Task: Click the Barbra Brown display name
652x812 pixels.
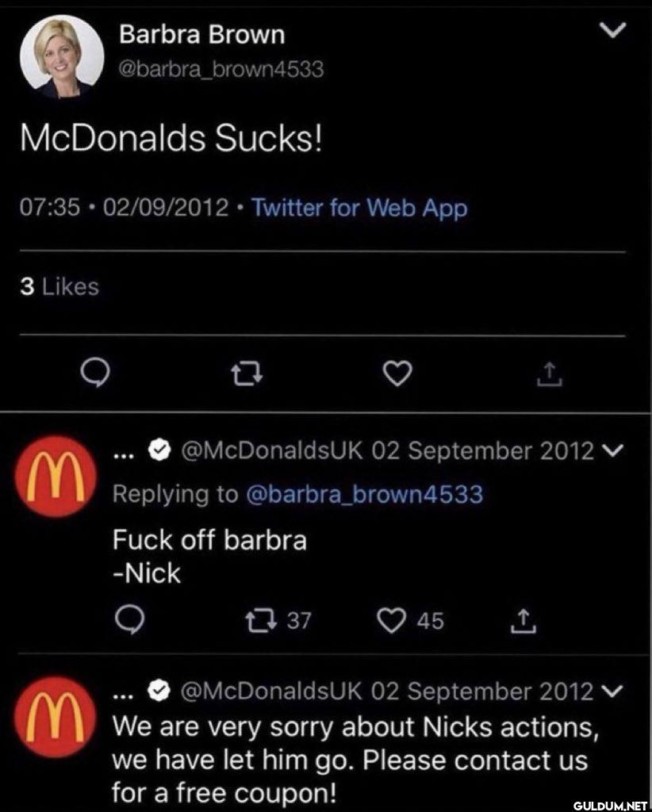Action: pyautogui.click(x=201, y=35)
